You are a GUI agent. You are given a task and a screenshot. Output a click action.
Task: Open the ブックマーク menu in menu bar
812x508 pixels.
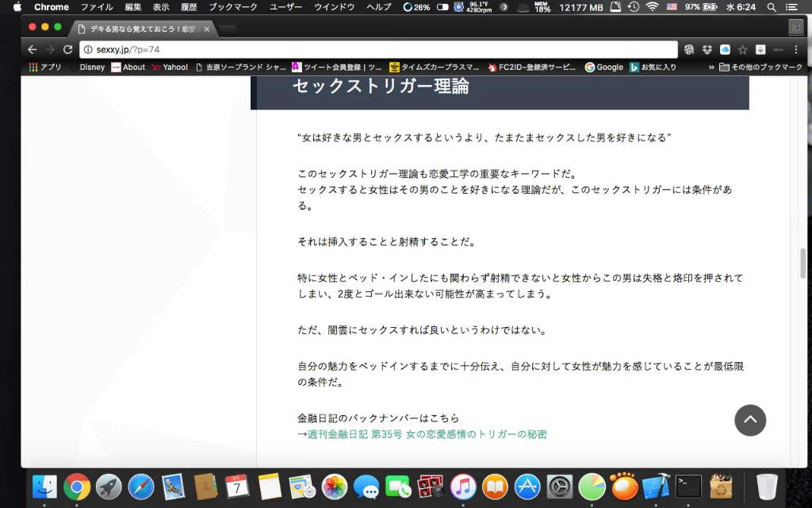tap(233, 7)
